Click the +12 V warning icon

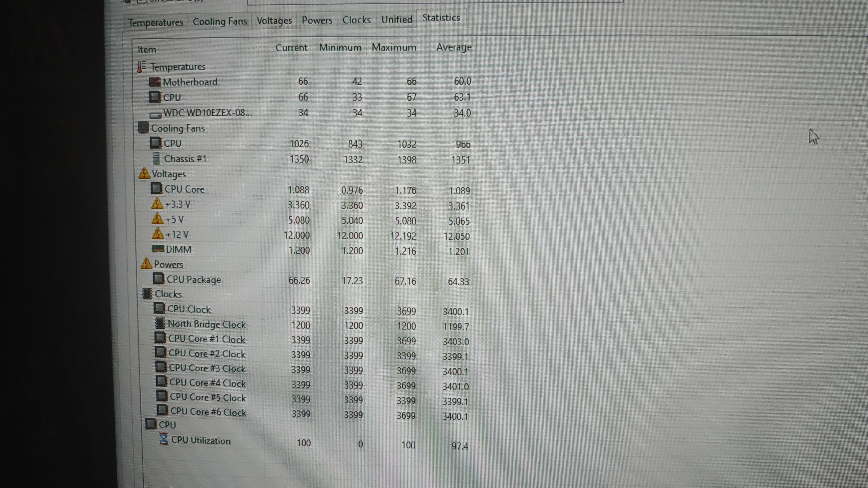(x=158, y=234)
